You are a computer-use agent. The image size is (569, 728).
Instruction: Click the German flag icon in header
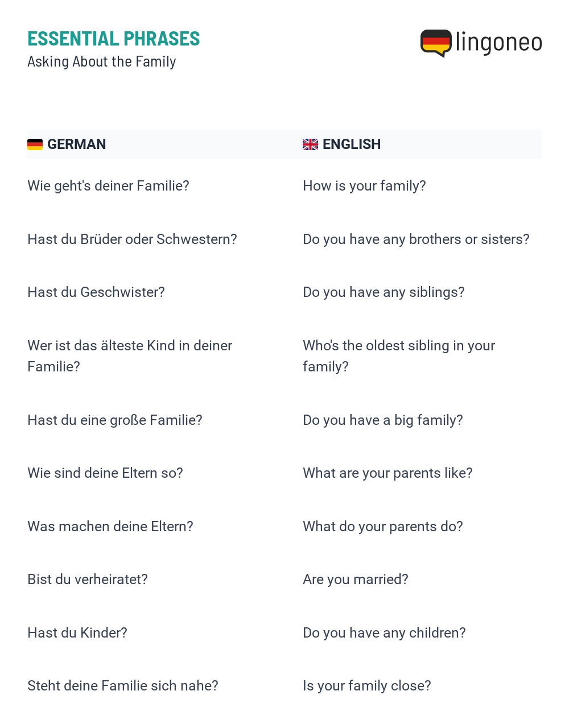click(35, 144)
